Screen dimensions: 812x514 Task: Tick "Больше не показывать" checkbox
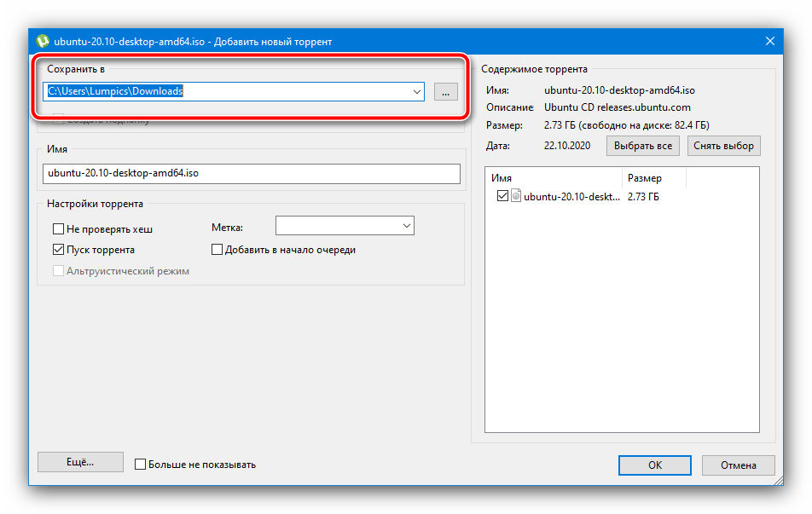(141, 465)
